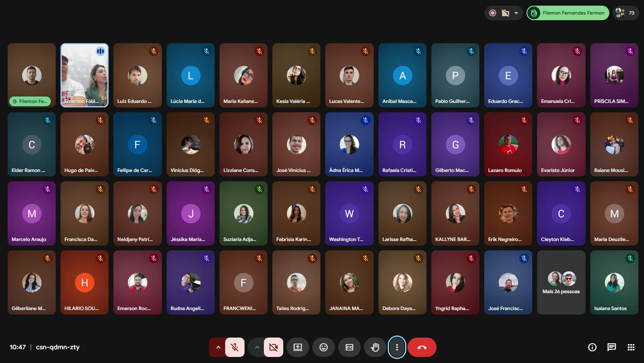Open the three-dot more options menu
This screenshot has height=363, width=644.
pyautogui.click(x=397, y=347)
